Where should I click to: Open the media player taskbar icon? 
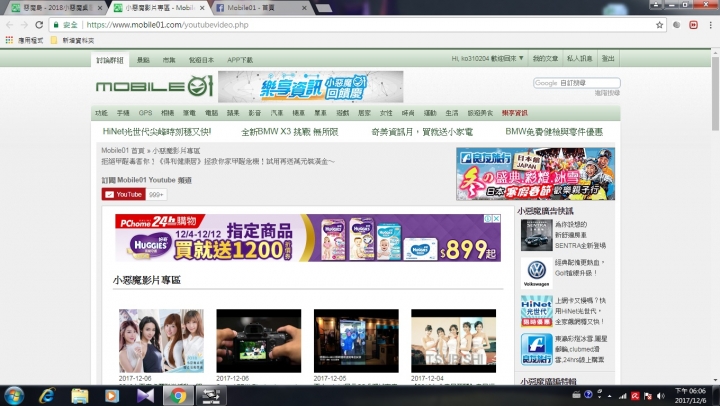point(112,395)
